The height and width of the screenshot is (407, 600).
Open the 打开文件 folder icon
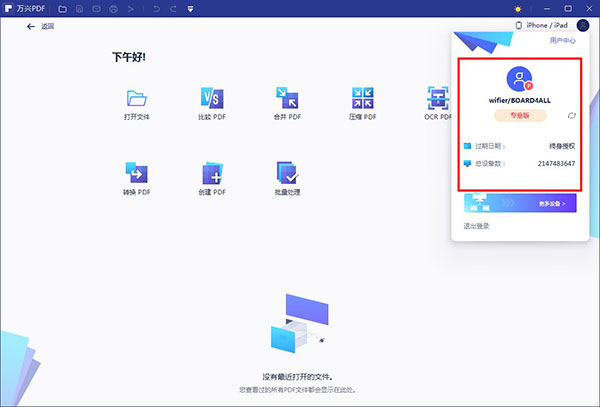pos(137,98)
